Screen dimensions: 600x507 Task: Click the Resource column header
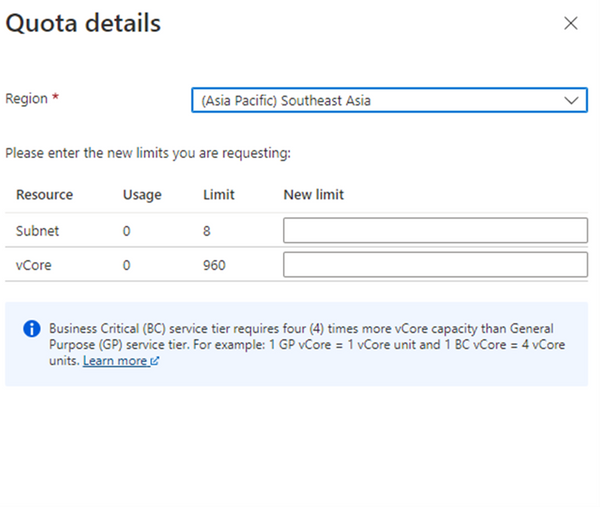(44, 195)
